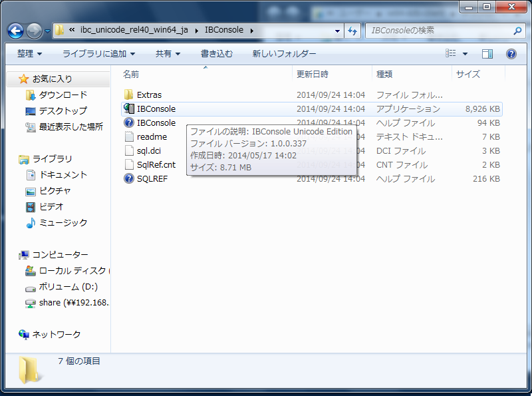Screen dimensions: 532x396
Task: Click the 8,926 KB size cell
Action: 483,109
